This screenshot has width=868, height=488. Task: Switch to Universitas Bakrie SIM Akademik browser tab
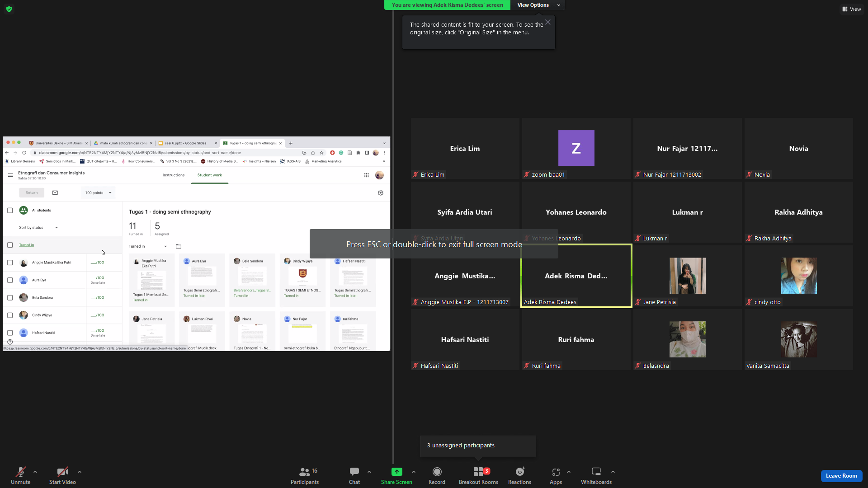(x=58, y=143)
